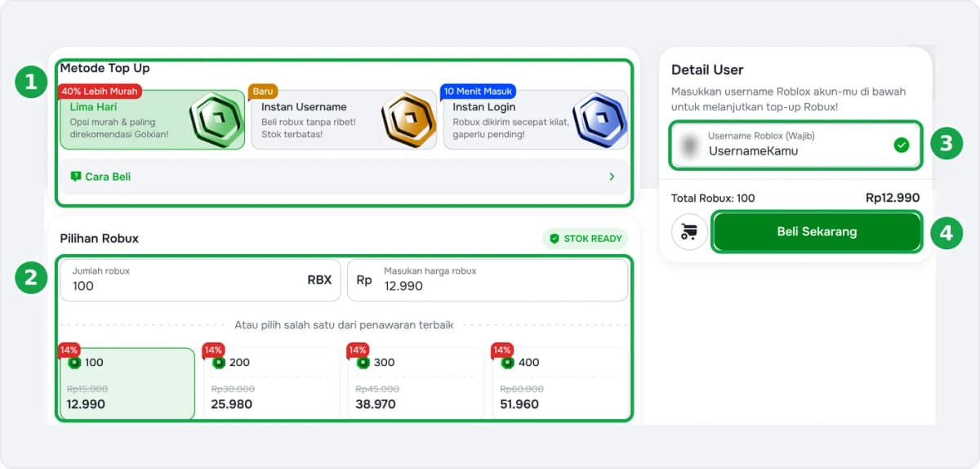Click the crossed-out price Rp30.000
The width and height of the screenshot is (980, 469).
233,389
